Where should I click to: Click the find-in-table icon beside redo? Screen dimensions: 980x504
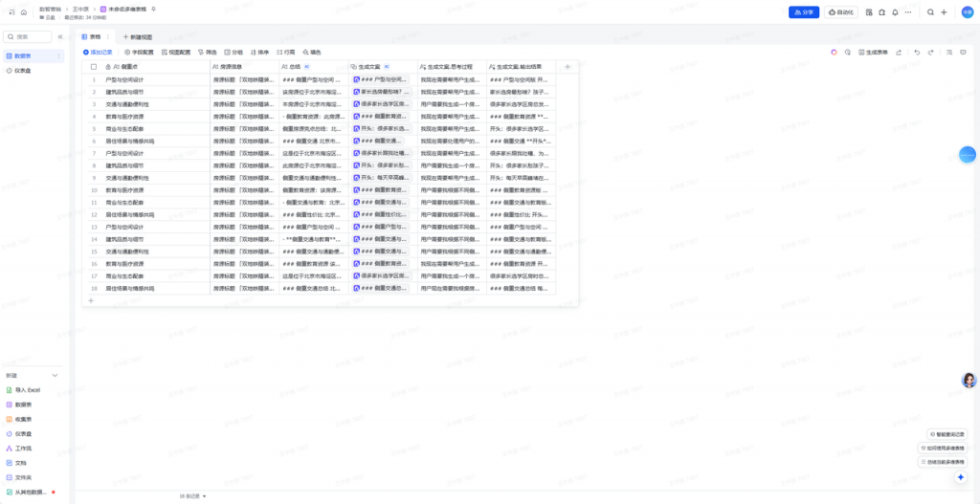tap(949, 53)
